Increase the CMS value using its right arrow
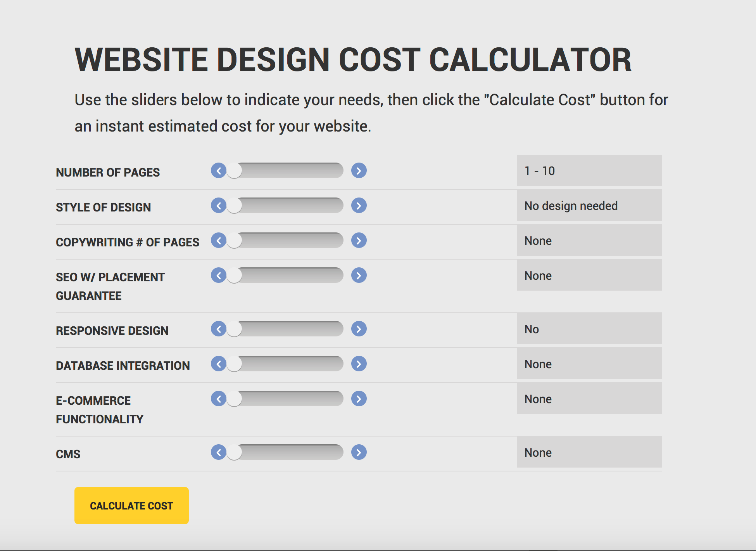Viewport: 756px width, 551px height. pos(359,452)
